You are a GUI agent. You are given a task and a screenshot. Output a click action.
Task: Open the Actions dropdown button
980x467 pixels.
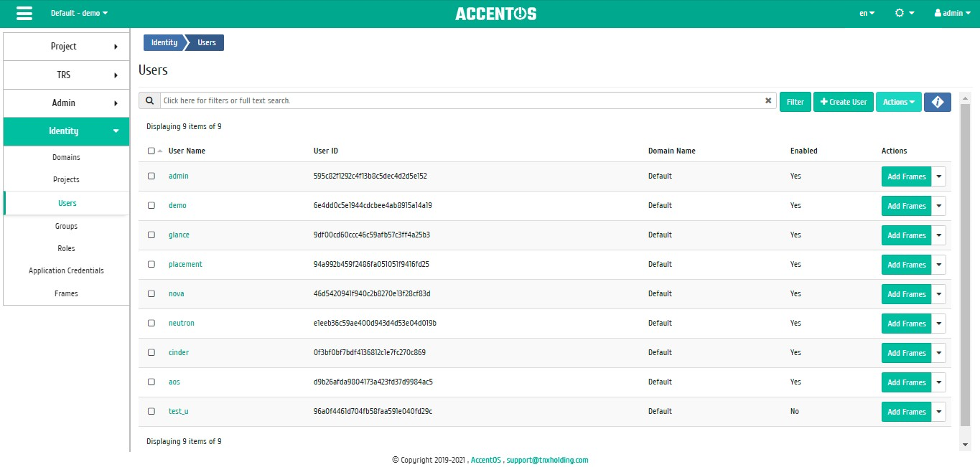(x=899, y=102)
